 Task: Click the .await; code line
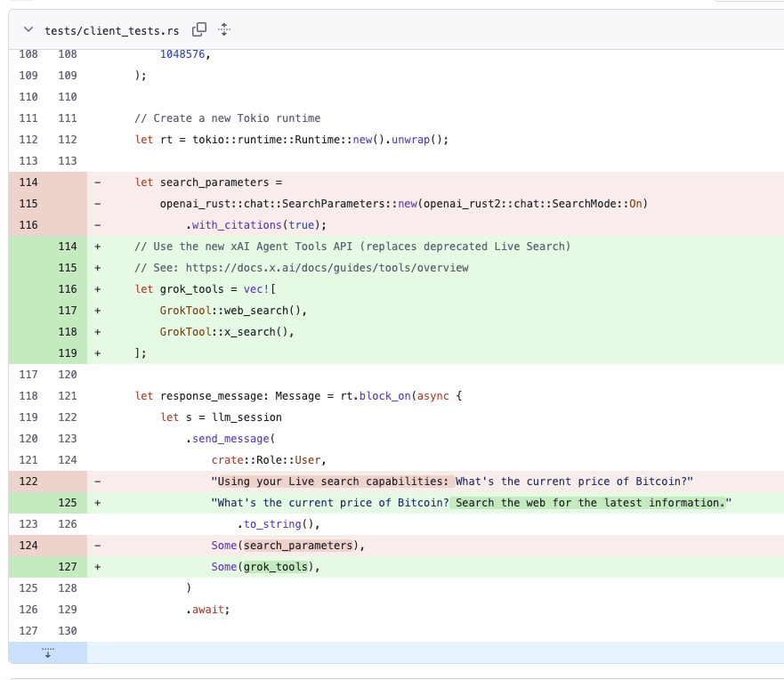208,610
